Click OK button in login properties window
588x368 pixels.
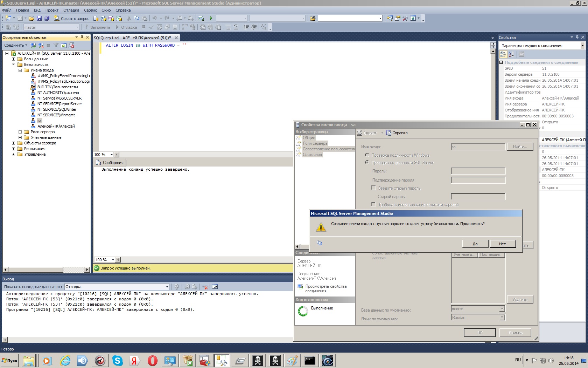(x=480, y=333)
